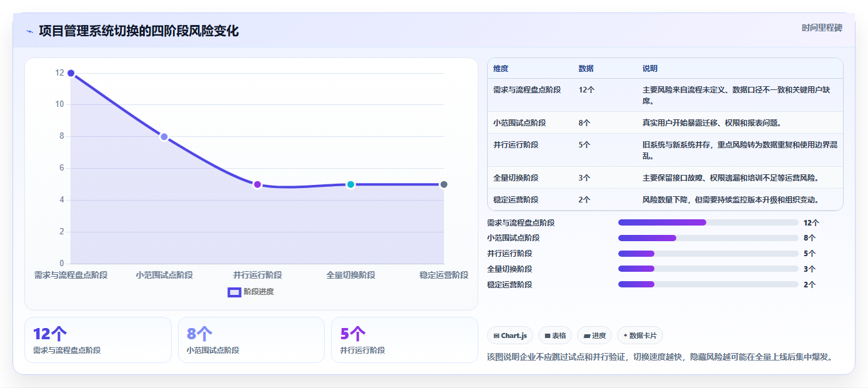Click table cell 需求与流程盘点阶段
The width and height of the screenshot is (868, 388).
click(527, 90)
